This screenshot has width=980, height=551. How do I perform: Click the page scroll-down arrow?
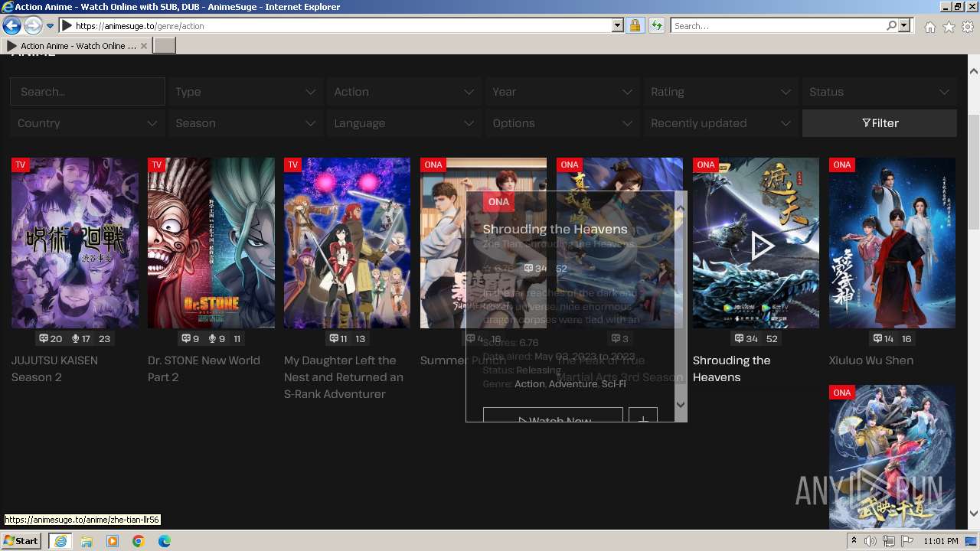974,514
